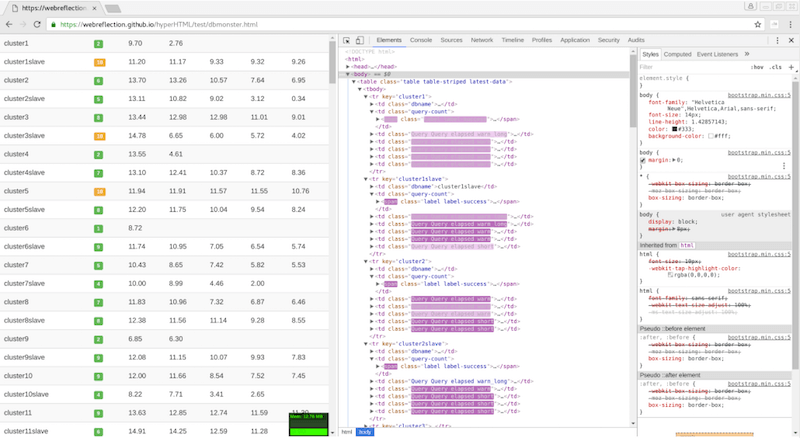This screenshot has height=438, width=800.
Task: Open the #333 color swatch
Action: click(674, 129)
